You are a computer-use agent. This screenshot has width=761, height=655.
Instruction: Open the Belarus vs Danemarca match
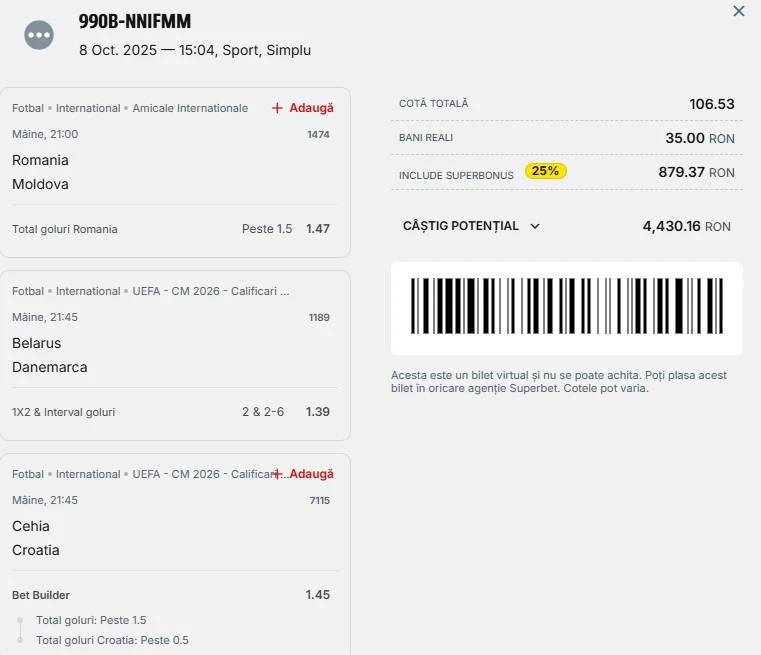[x=49, y=355]
